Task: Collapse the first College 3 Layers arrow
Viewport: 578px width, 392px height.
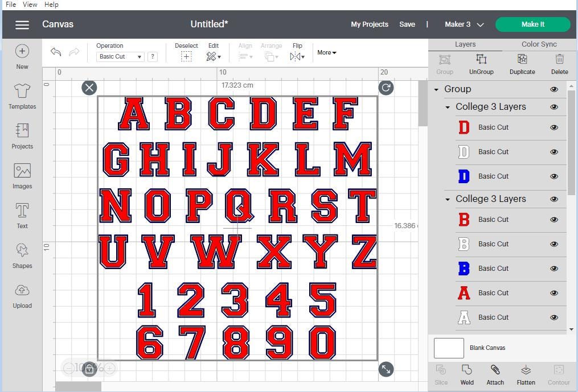Action: 448,107
